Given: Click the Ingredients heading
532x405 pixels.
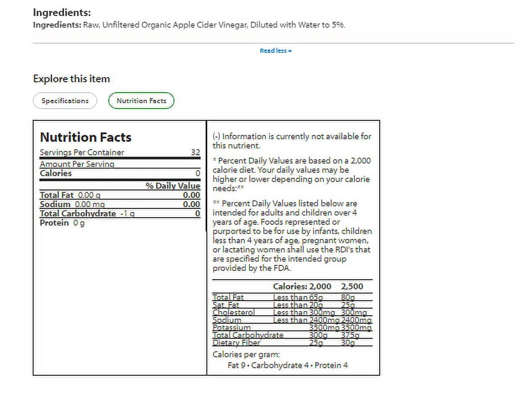Looking at the screenshot, I should coord(62,13).
